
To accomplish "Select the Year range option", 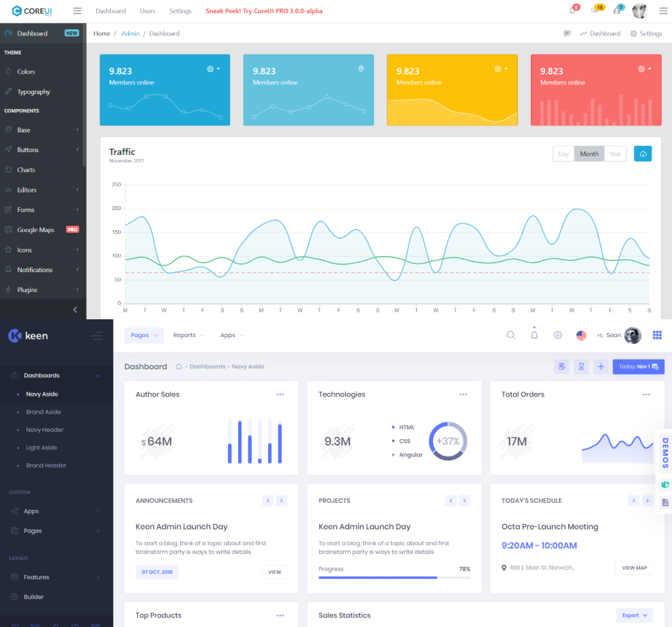I will coord(615,154).
